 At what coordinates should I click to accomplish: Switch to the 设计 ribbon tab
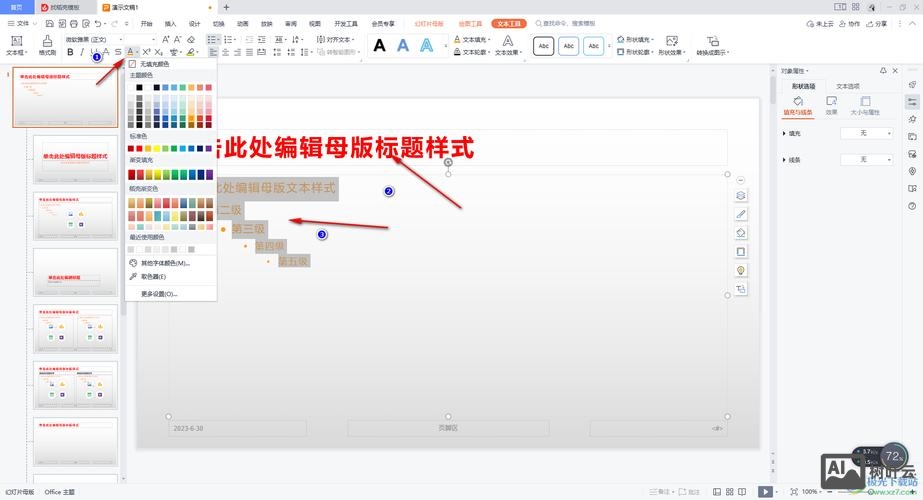195,24
